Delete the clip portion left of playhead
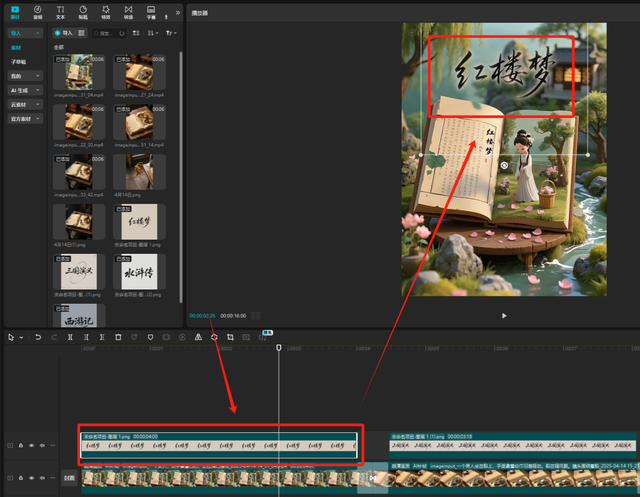This screenshot has height=497, width=640. click(x=86, y=337)
